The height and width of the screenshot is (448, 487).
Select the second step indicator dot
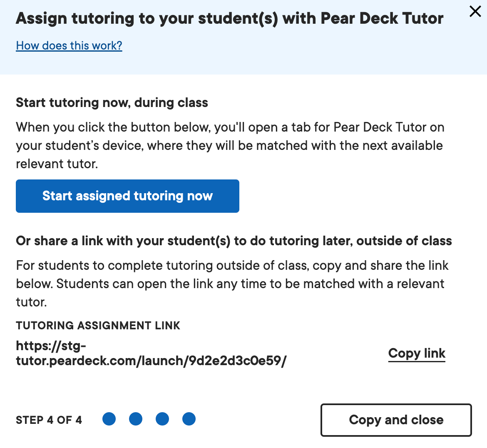pos(135,419)
